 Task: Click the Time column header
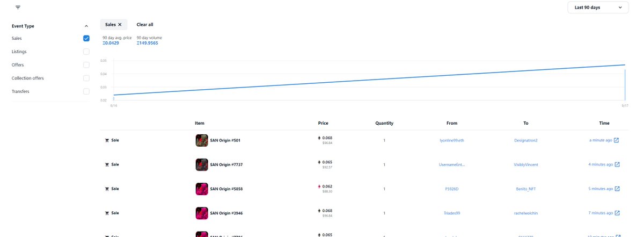604,123
